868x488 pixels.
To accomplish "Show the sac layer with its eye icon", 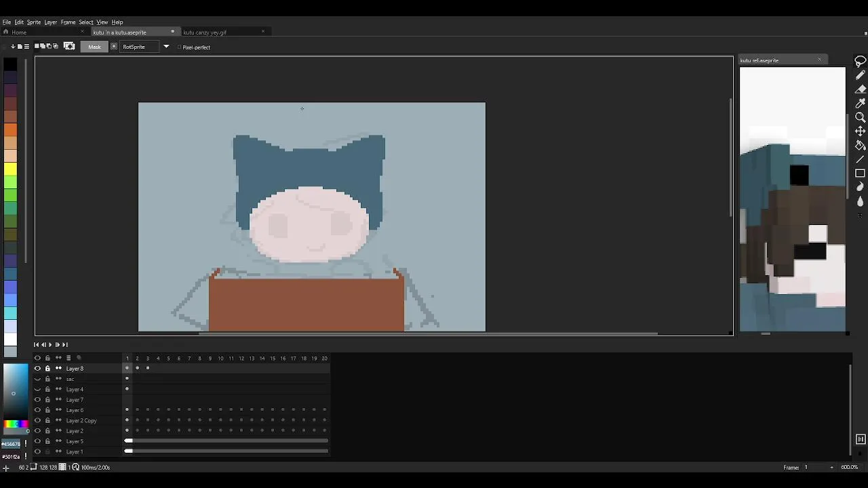I will point(37,379).
